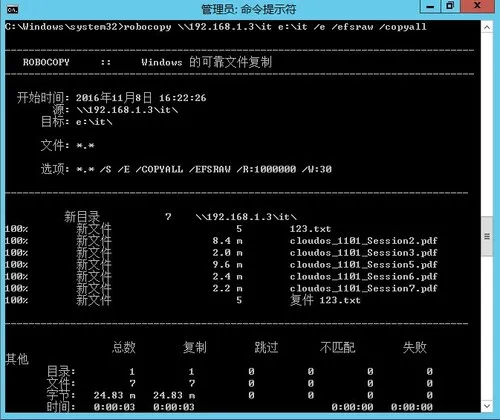Click the start time '2016年11月8日 16:22:26'

click(x=141, y=98)
